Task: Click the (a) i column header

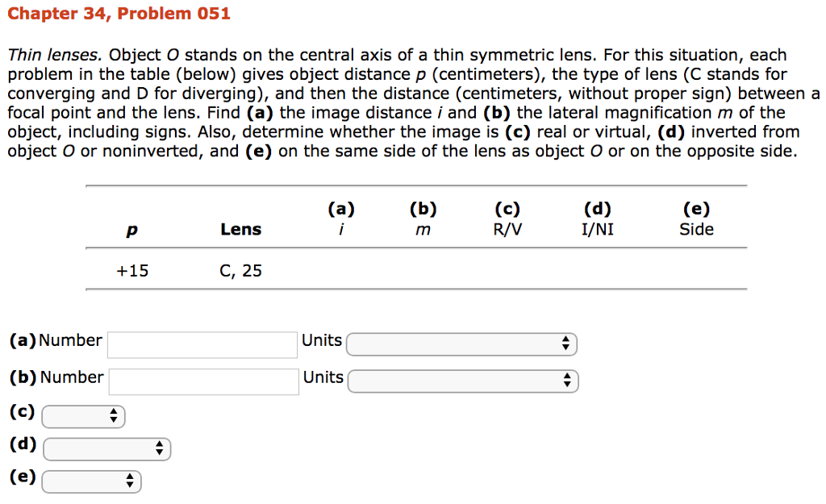Action: coord(342,219)
